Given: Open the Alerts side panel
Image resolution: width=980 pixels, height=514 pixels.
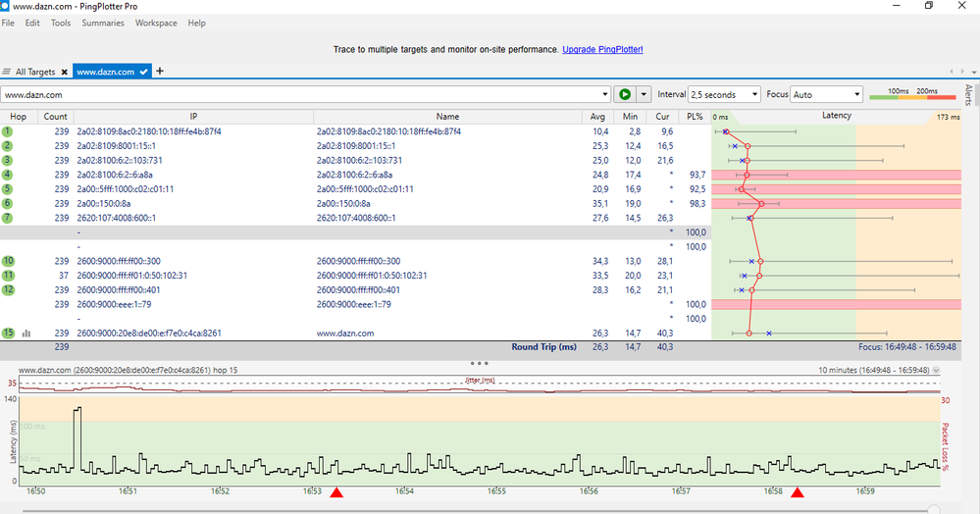Looking at the screenshot, I should click(968, 95).
